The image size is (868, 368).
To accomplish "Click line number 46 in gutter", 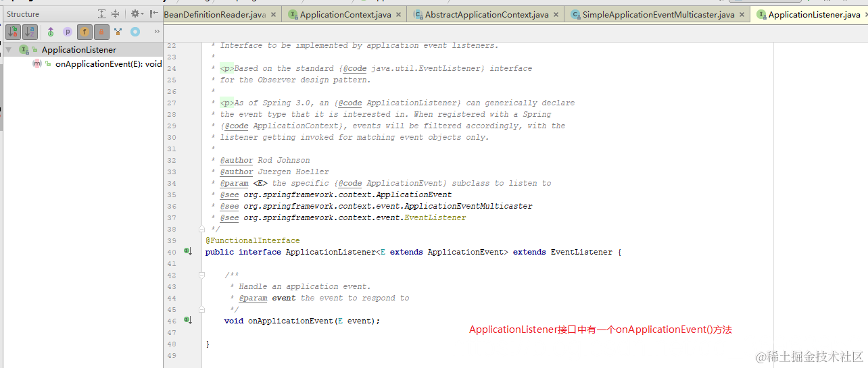I will pyautogui.click(x=171, y=321).
